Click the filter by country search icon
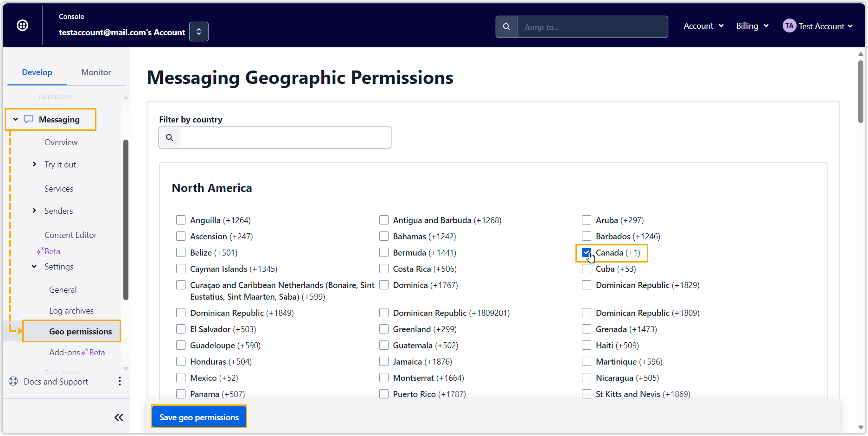868x436 pixels. click(170, 138)
